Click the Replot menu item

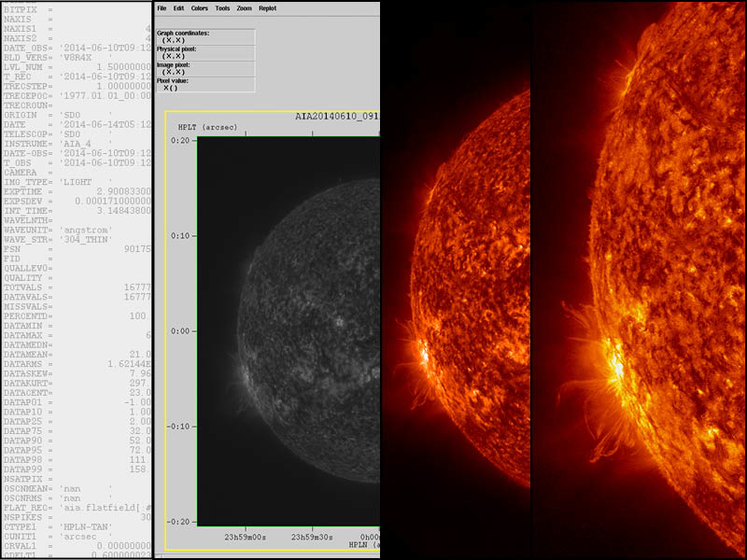267,7
